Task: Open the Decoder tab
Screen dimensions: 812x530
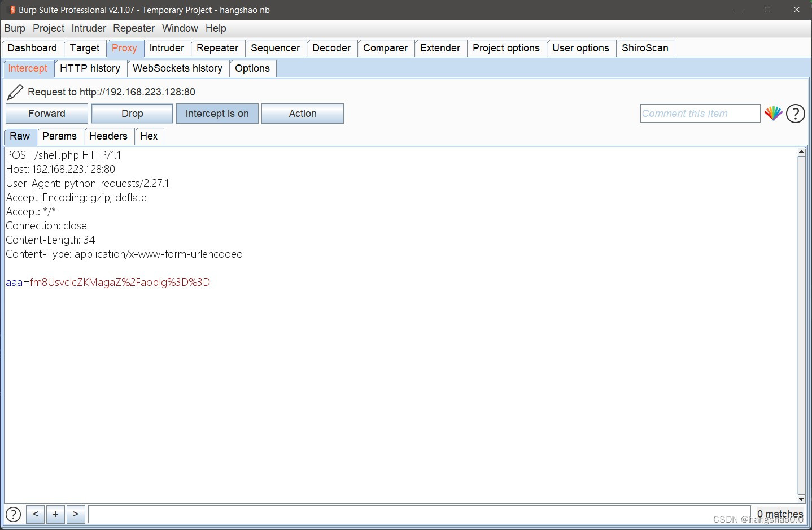Action: click(x=331, y=48)
